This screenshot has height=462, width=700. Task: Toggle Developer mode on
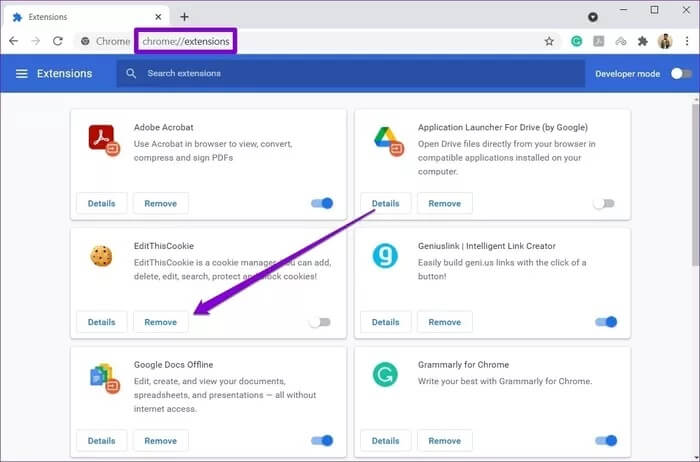[681, 74]
